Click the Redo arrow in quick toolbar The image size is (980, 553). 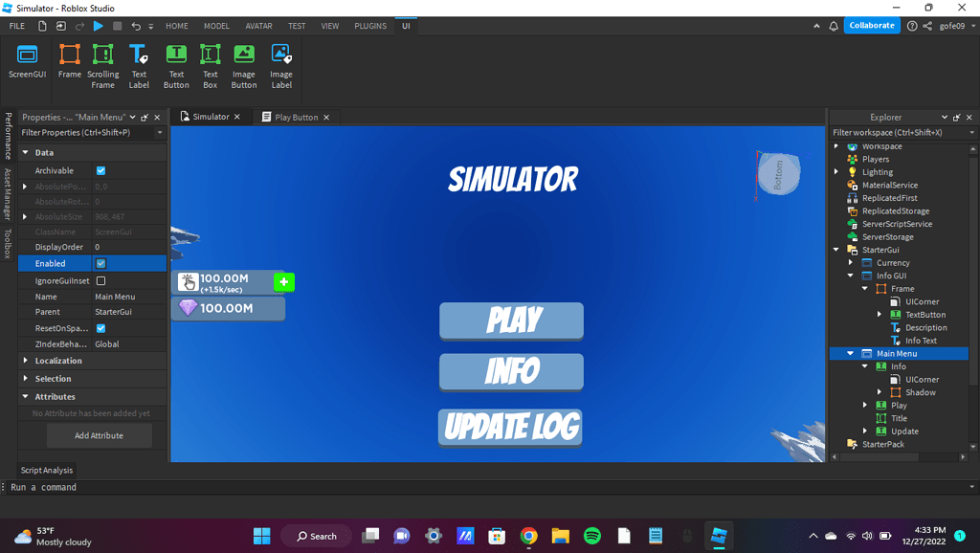pos(79,26)
